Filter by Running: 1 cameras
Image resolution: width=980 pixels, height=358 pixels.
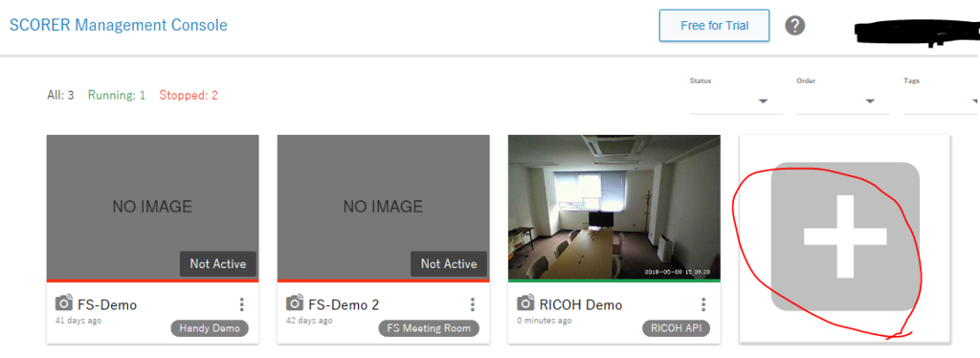117,96
